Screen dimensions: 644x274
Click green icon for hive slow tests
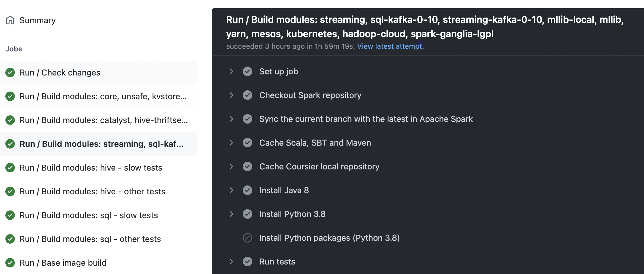point(10,168)
